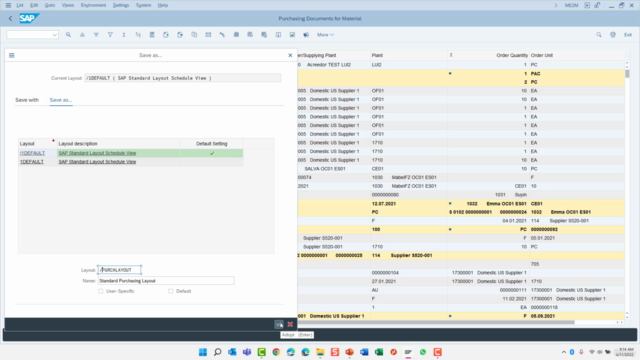
Task: Open the Views menu
Action: [68, 5]
